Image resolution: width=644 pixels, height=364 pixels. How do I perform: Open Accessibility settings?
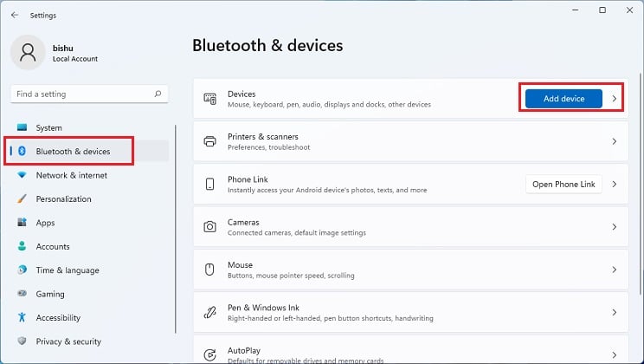[x=89, y=317]
